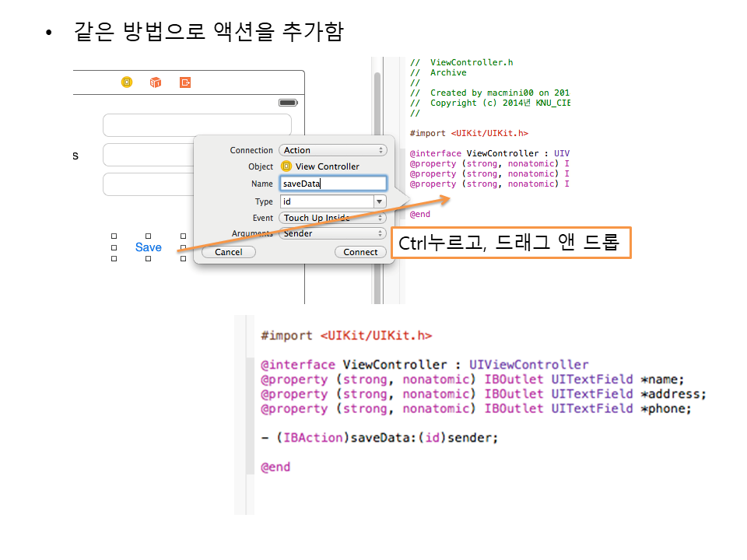Open the Arguments dropdown set to Sender
This screenshot has width=747, height=560.
click(332, 233)
